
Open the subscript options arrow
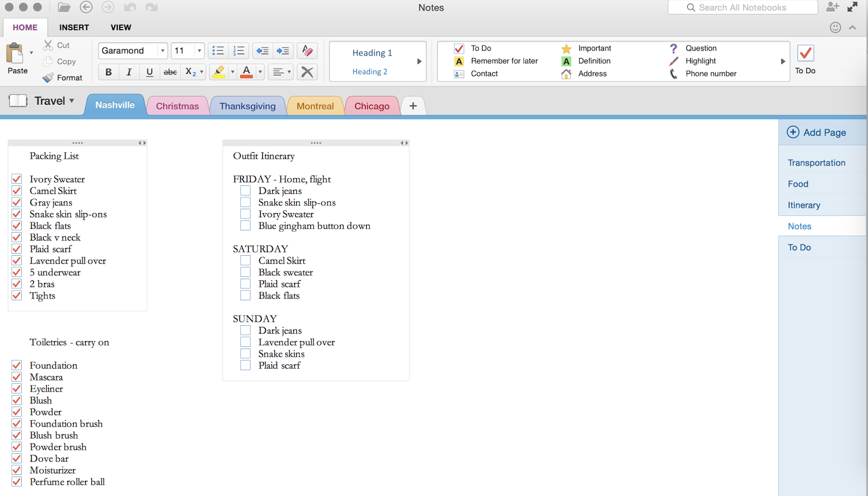[x=202, y=72]
